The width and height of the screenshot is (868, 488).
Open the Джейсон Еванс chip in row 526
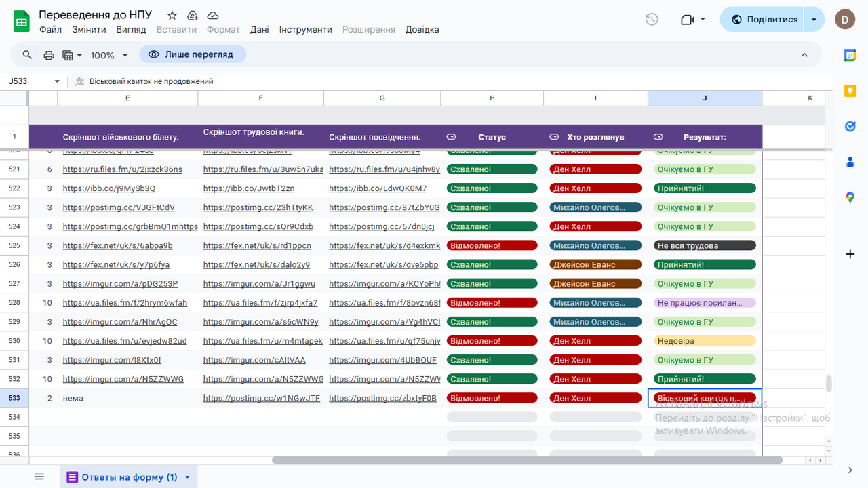(595, 264)
